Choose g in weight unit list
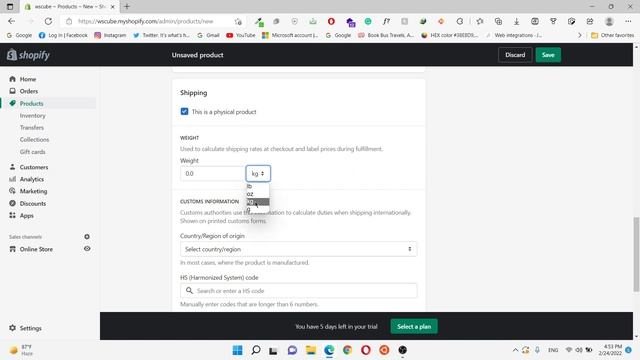Viewport: 640px width, 360px height. pos(258,209)
